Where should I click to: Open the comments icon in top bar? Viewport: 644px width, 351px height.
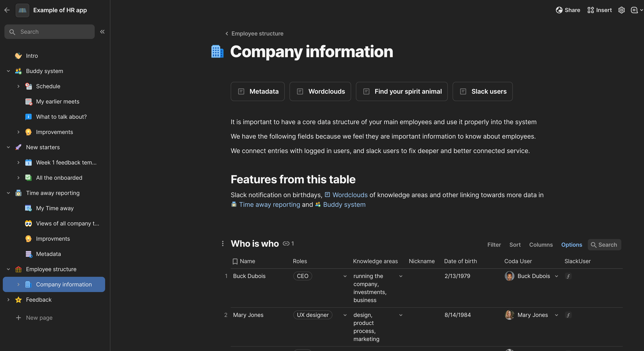coord(634,10)
